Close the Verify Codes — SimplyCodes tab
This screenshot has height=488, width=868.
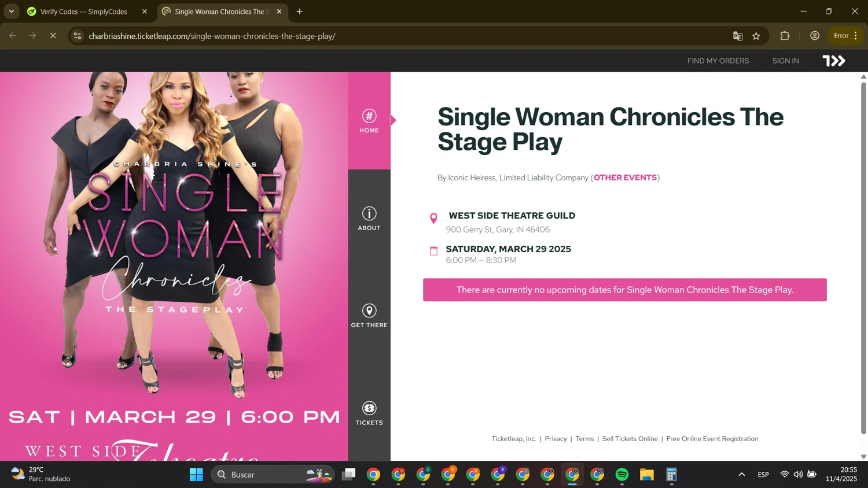click(x=145, y=12)
